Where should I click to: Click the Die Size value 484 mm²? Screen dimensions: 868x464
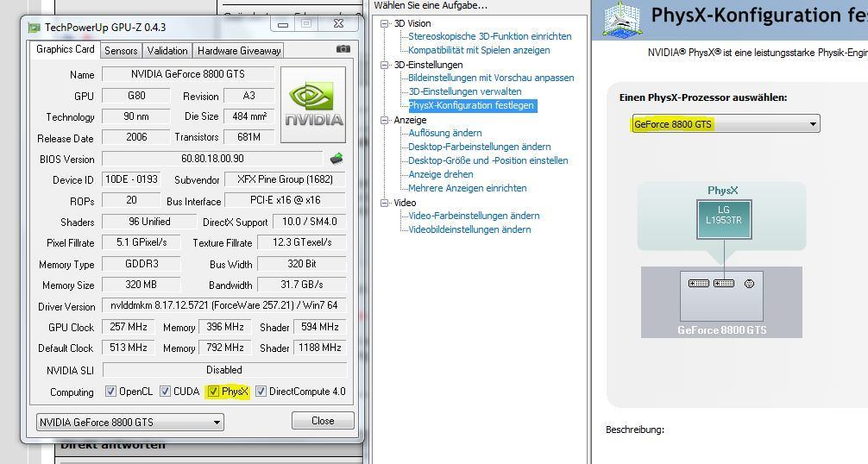click(x=249, y=116)
